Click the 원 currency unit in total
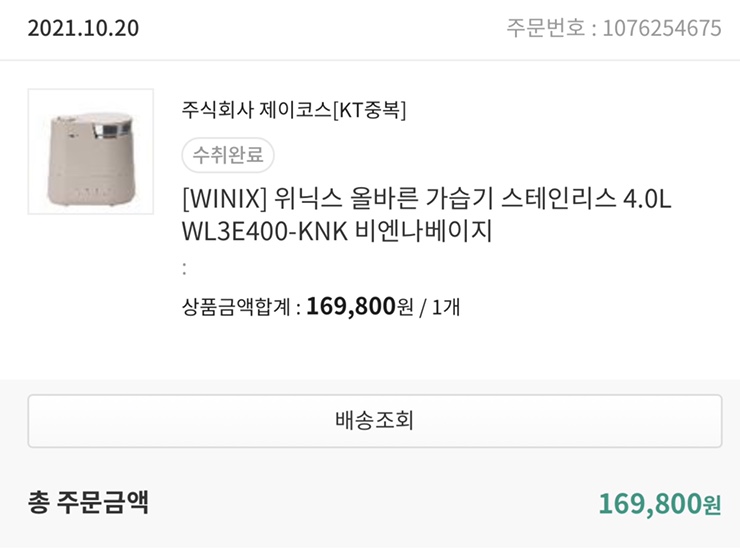740x550 pixels. pyautogui.click(x=713, y=506)
